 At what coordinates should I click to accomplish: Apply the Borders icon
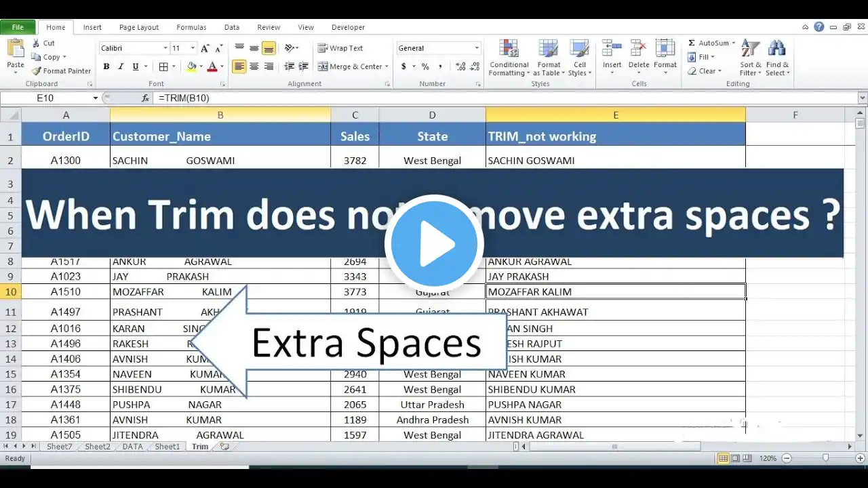163,66
